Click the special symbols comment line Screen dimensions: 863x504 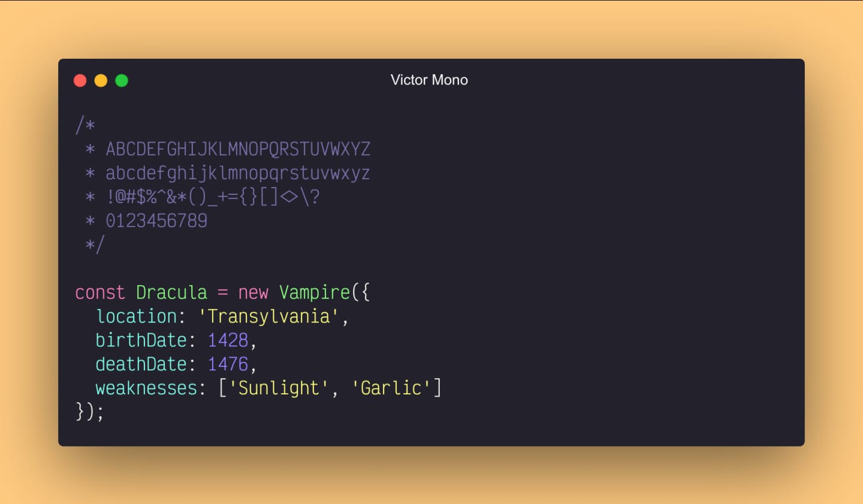pyautogui.click(x=202, y=197)
